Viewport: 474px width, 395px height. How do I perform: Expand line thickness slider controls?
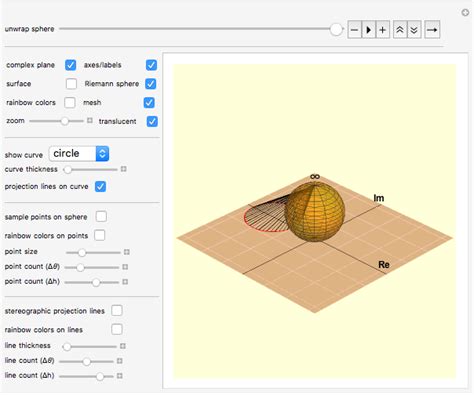[x=123, y=346]
